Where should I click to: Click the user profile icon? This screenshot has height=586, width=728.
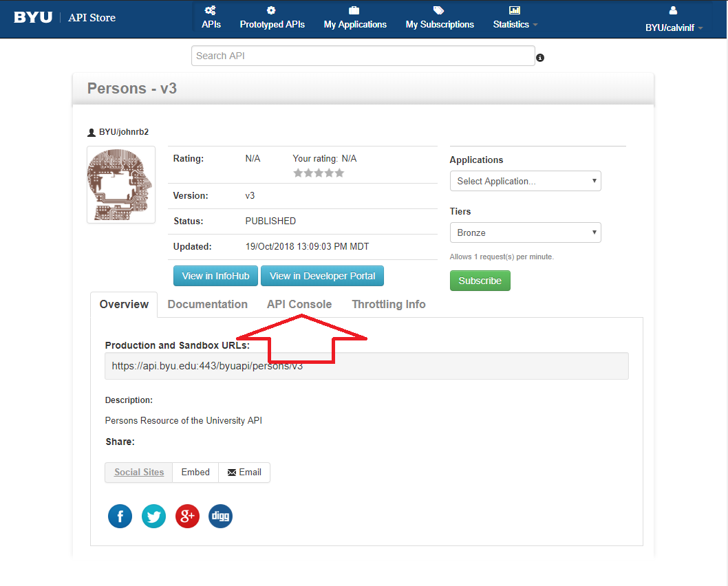click(x=673, y=10)
